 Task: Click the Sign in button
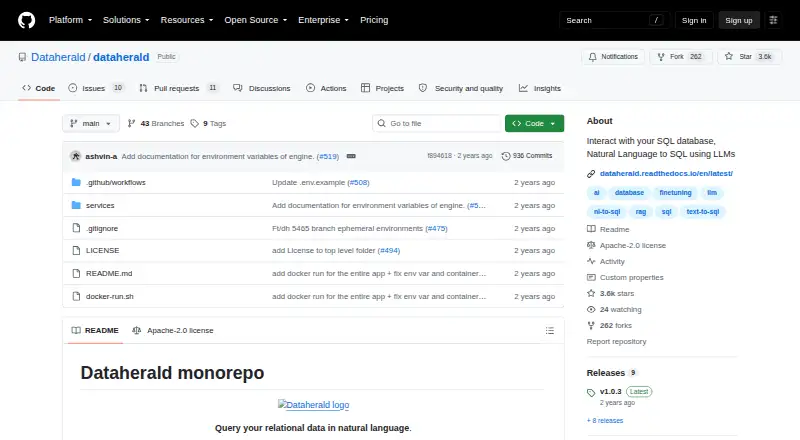[694, 20]
